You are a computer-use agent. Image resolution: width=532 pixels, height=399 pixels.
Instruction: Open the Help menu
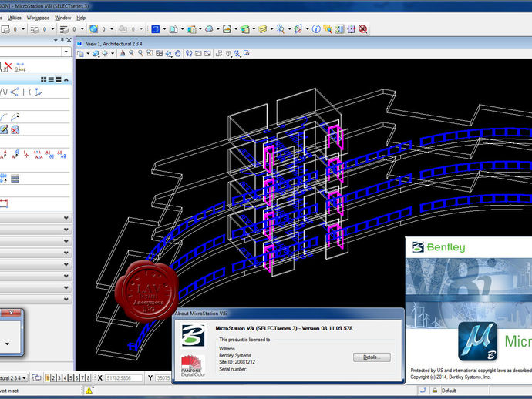[x=81, y=18]
